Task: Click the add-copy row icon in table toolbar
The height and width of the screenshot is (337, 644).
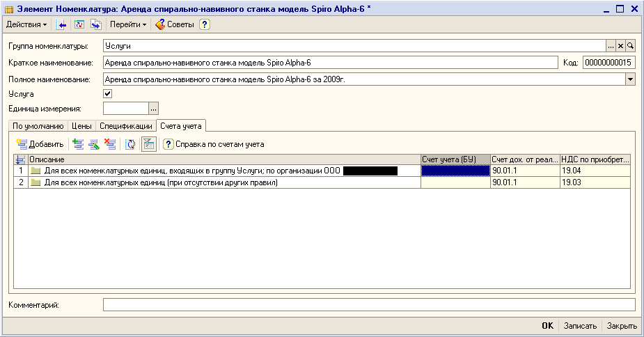Action: (x=77, y=144)
